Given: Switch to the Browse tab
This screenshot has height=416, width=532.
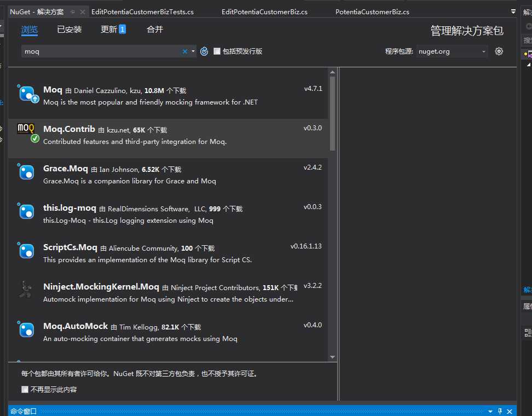Looking at the screenshot, I should 30,30.
